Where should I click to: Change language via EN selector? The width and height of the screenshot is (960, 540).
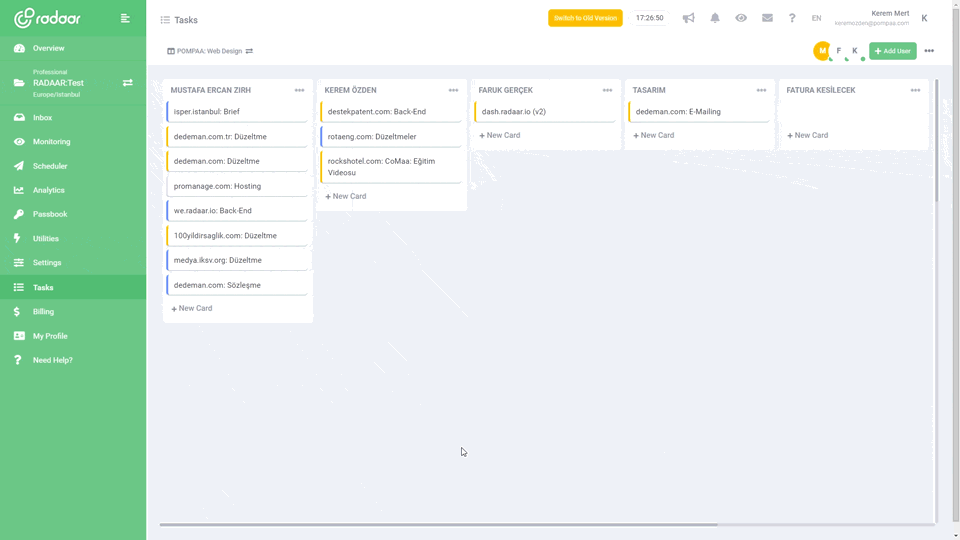tap(816, 18)
